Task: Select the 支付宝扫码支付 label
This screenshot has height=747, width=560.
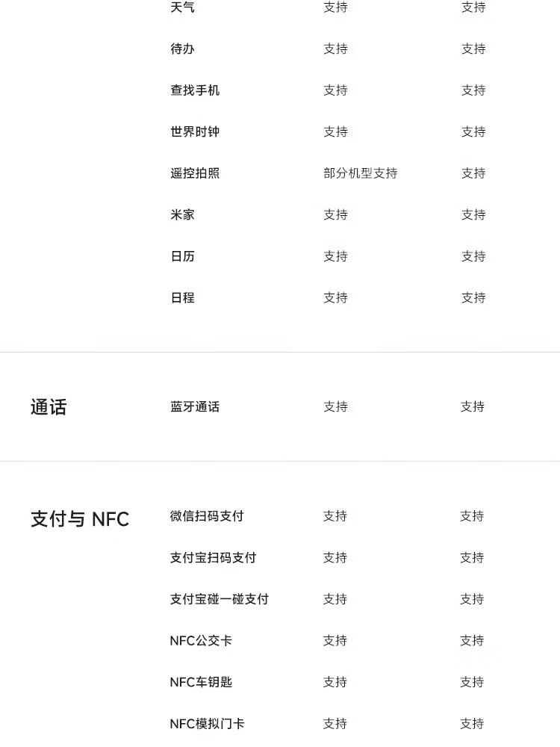Action: (x=213, y=558)
